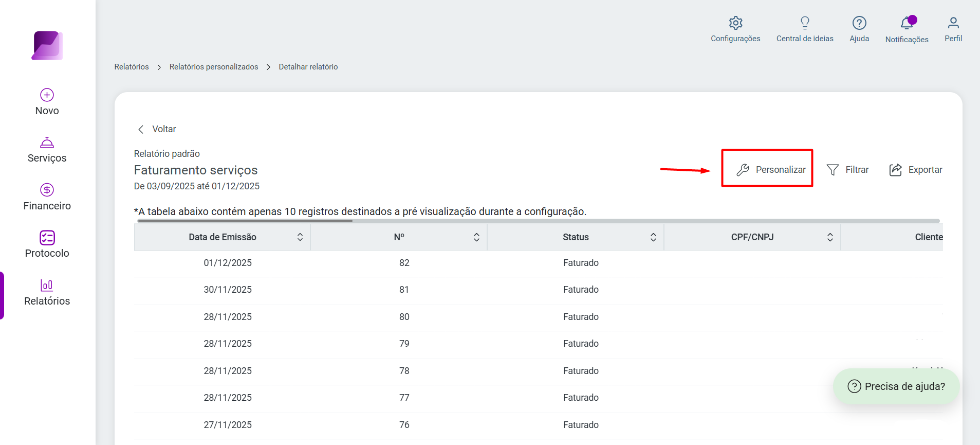The height and width of the screenshot is (445, 980).
Task: Open the Novo plus icon
Action: pyautogui.click(x=47, y=95)
